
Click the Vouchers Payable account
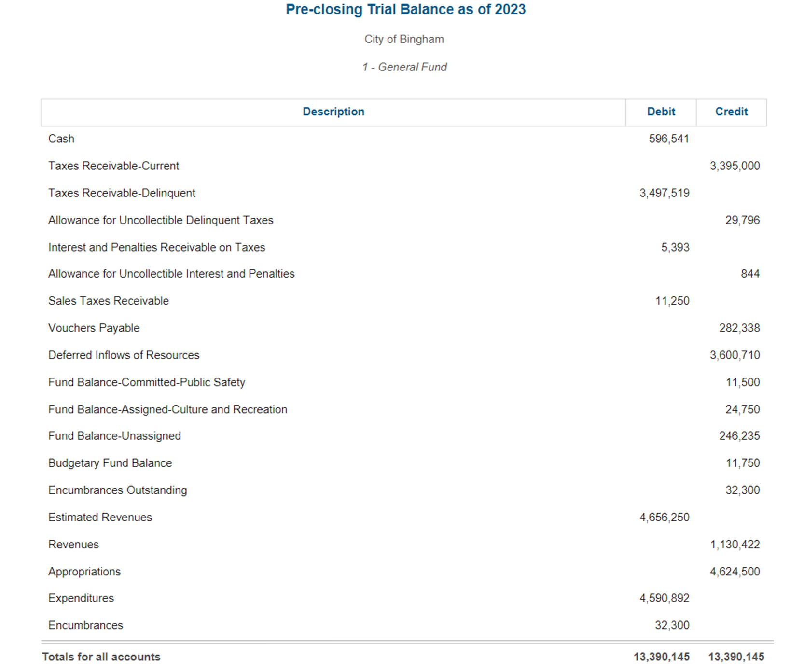(x=94, y=328)
